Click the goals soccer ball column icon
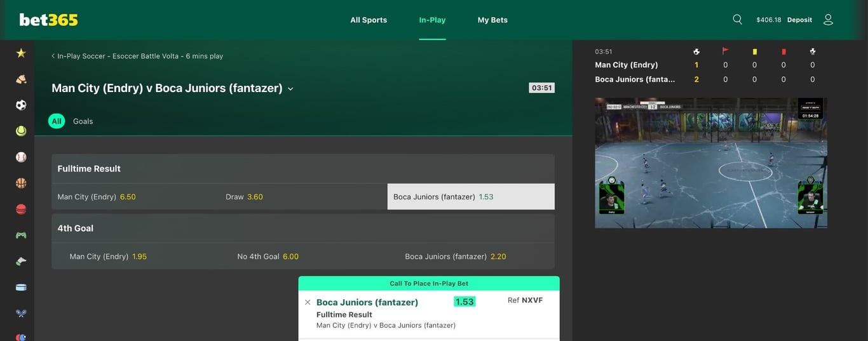 tap(696, 51)
